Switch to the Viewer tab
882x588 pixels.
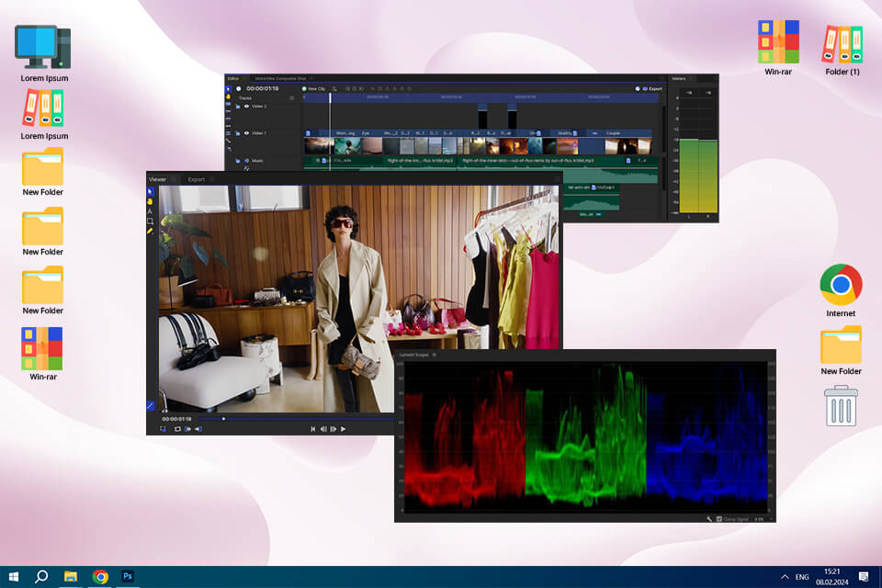(x=157, y=179)
